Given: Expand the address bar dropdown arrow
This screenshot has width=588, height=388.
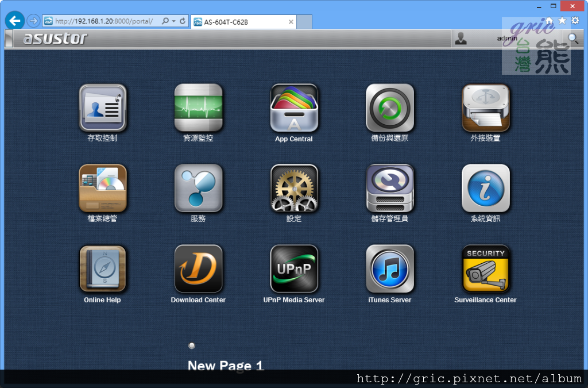Looking at the screenshot, I should (173, 21).
